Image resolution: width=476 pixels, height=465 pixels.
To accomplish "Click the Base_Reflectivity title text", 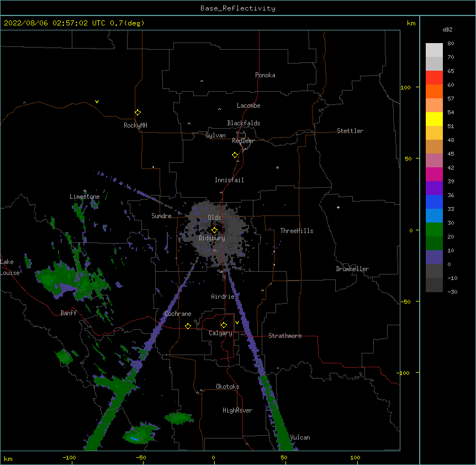I will point(238,8).
